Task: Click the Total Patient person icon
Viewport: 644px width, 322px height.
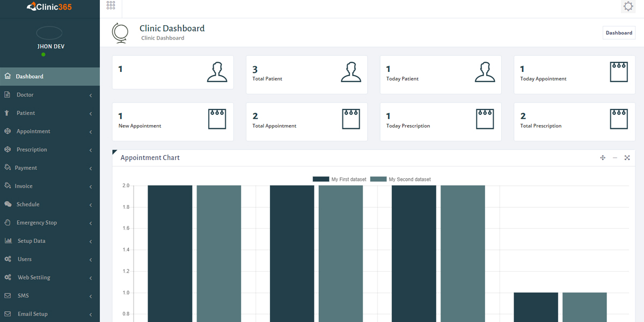Action: point(351,72)
